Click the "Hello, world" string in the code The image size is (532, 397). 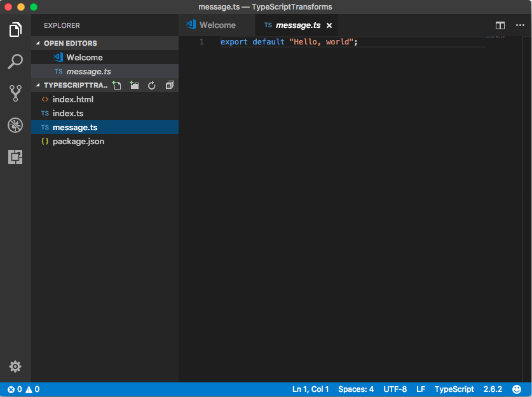(321, 42)
